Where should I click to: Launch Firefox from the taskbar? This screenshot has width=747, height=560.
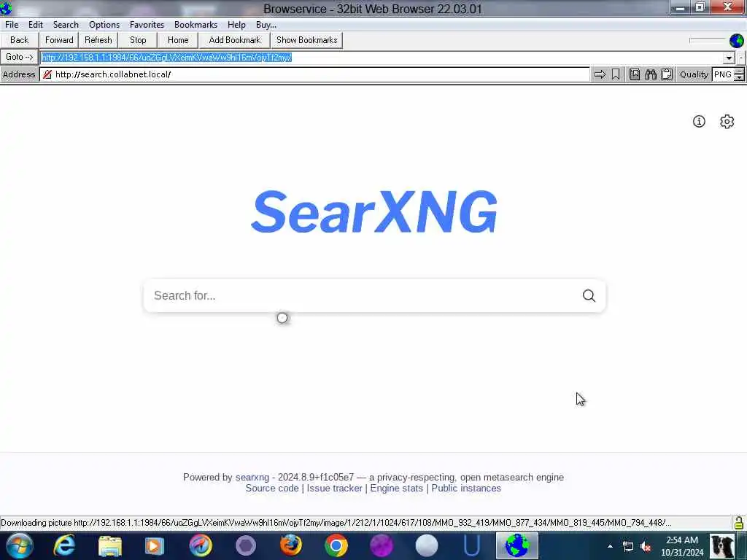(290, 545)
